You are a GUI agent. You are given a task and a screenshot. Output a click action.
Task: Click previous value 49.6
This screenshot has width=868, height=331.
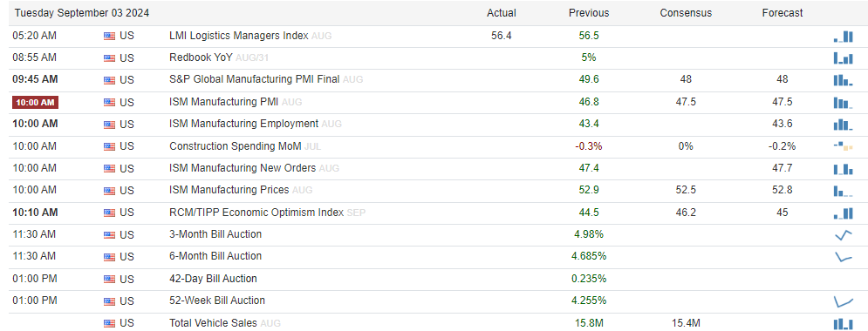point(589,79)
